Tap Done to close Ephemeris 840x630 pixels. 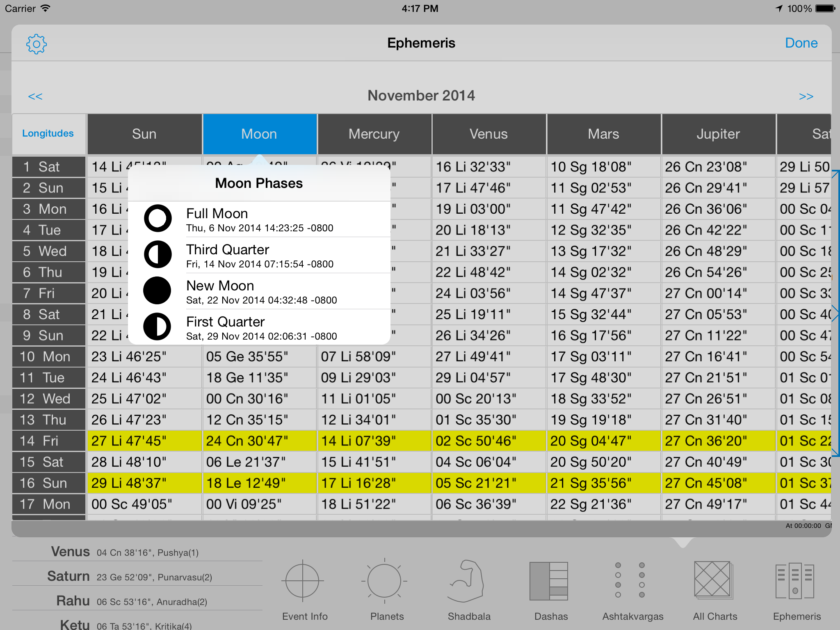tap(801, 43)
